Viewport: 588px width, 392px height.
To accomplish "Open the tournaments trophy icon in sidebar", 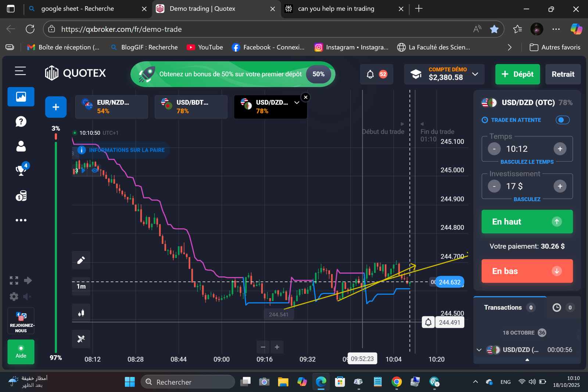I will (x=21, y=170).
